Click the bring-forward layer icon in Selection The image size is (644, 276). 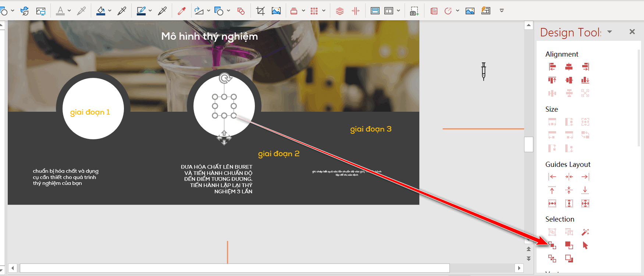(x=552, y=245)
